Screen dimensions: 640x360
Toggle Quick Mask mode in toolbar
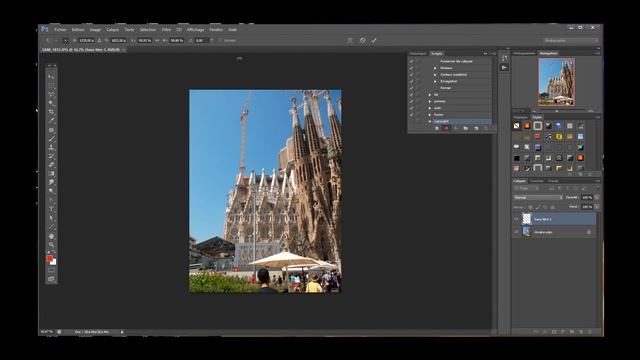(x=51, y=270)
